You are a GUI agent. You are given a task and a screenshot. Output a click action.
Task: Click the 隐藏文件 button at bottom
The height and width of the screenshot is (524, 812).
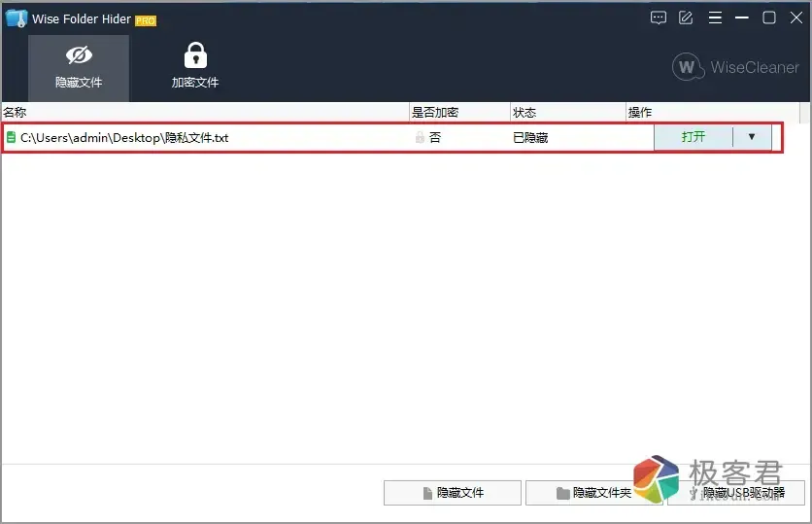pos(453,492)
